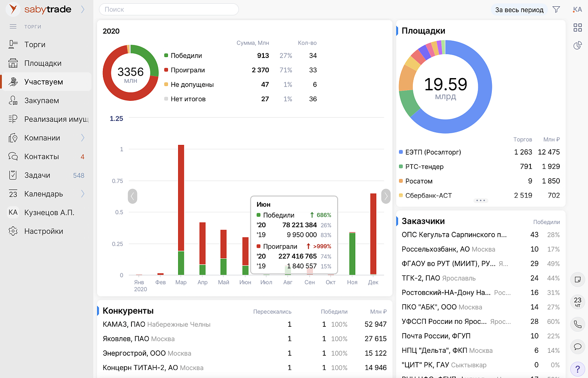Click the December bar in chart
588x378 pixels.
pos(373,234)
